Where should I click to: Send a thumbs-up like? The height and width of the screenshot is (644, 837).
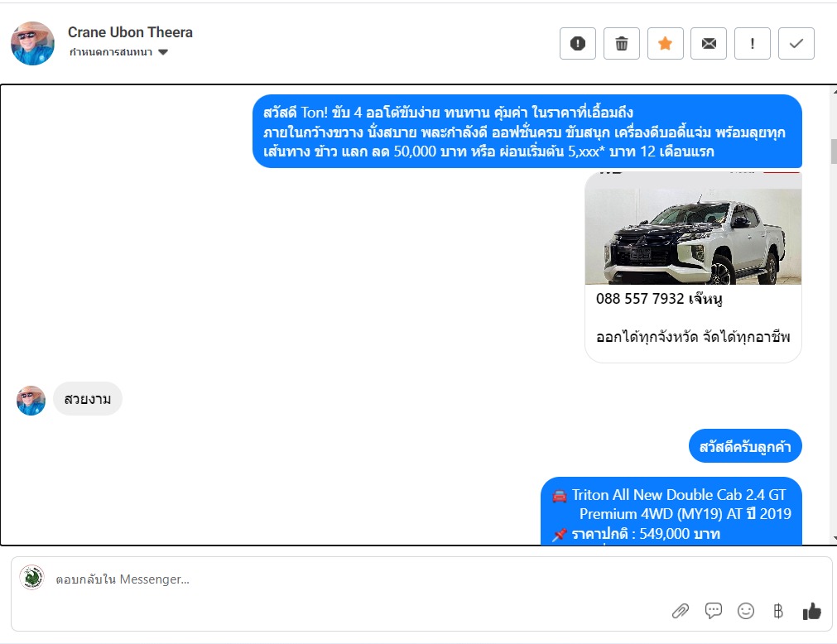click(x=811, y=611)
